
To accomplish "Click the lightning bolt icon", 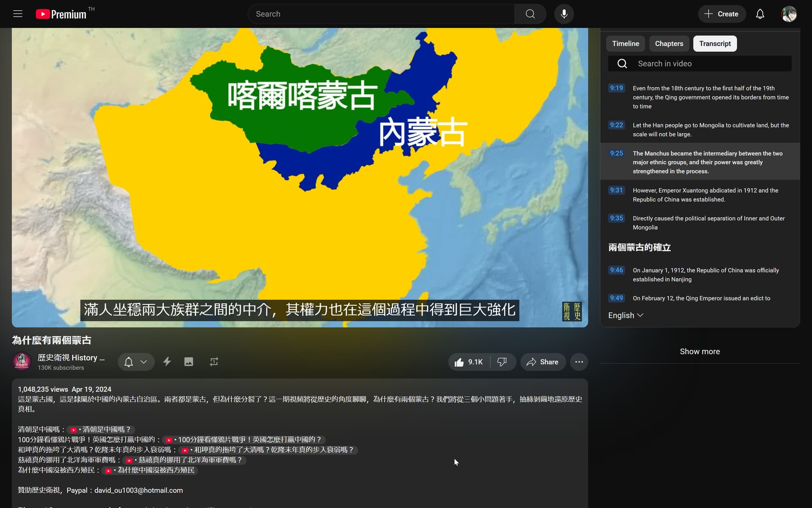I will point(167,362).
